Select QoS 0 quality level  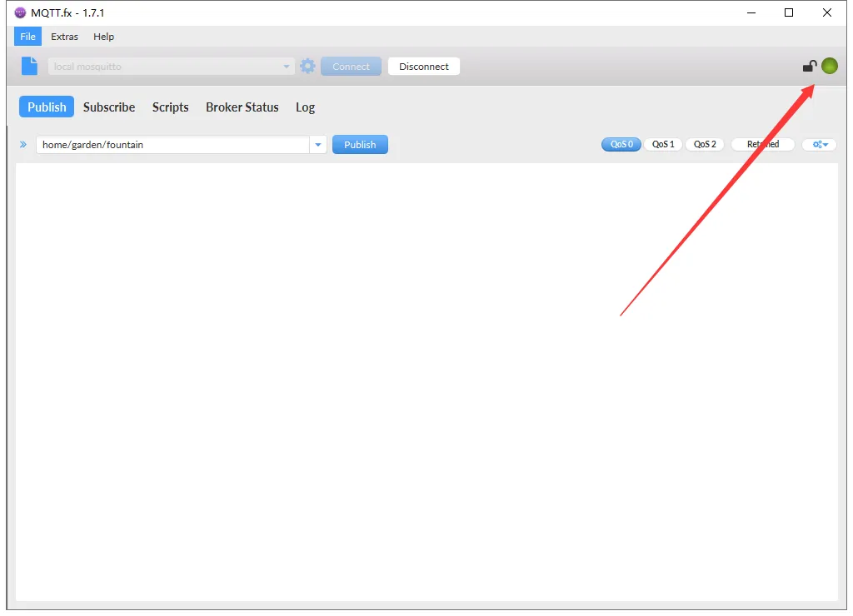621,145
